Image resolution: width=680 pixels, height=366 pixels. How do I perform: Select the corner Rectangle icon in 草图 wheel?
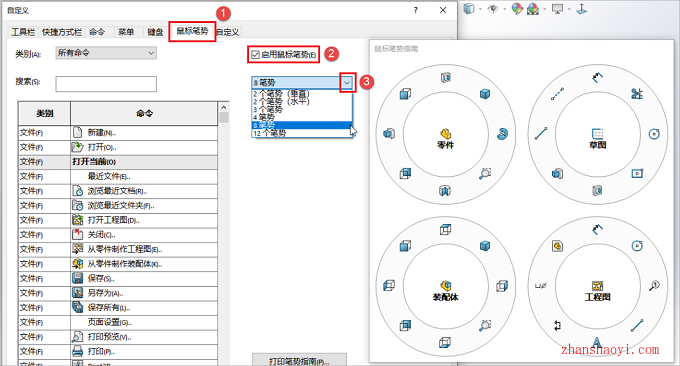tap(637, 173)
